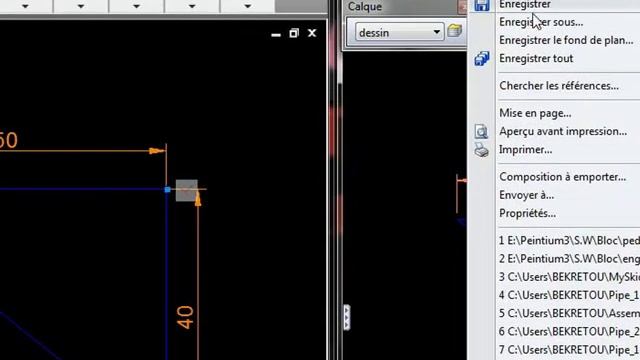Image resolution: width=640 pixels, height=360 pixels.
Task: Open the third toolbar dropdown arrow
Action: (x=136, y=6)
